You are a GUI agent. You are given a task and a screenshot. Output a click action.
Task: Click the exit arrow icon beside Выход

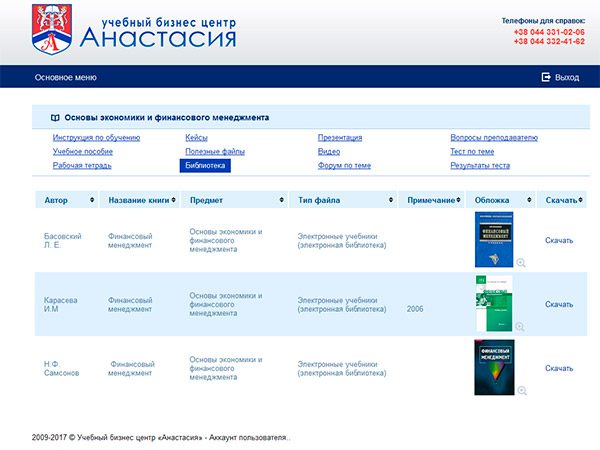coord(545,77)
